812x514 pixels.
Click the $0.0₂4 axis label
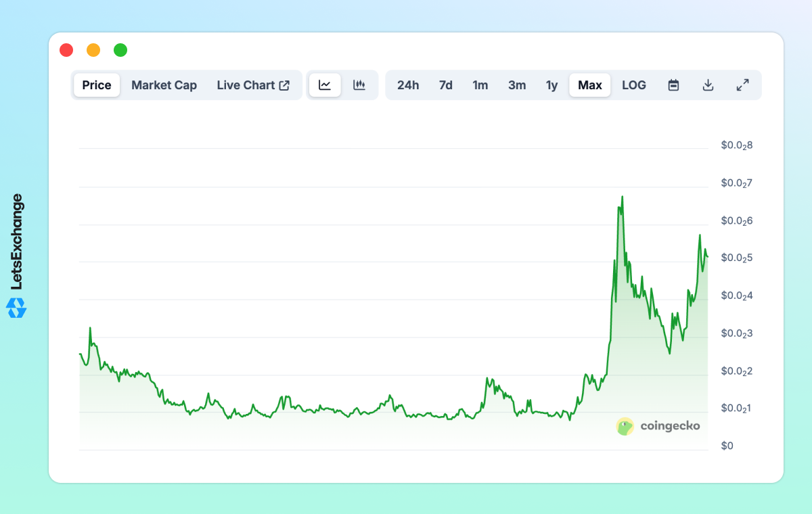coord(737,296)
